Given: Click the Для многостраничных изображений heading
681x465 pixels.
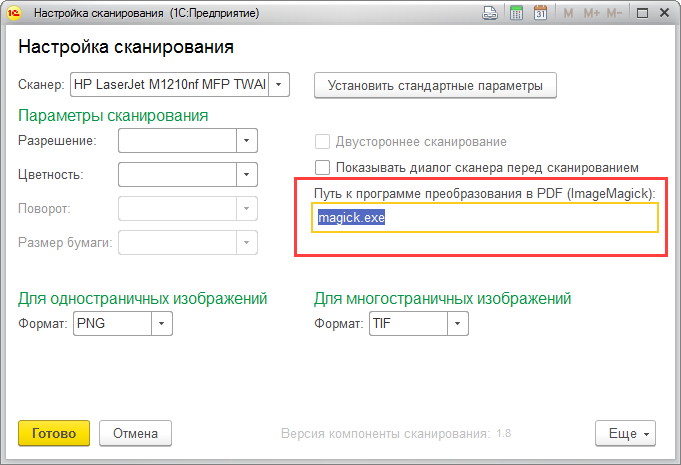Looking at the screenshot, I should [x=443, y=299].
